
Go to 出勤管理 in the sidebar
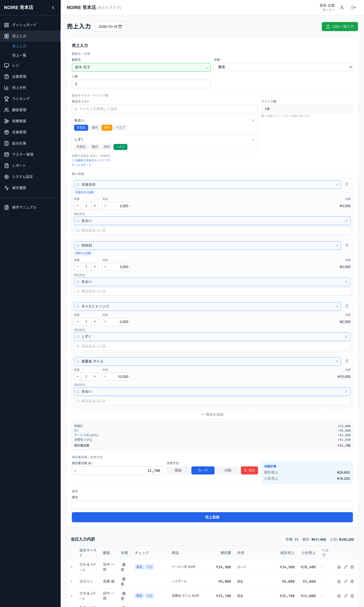click(x=30, y=77)
